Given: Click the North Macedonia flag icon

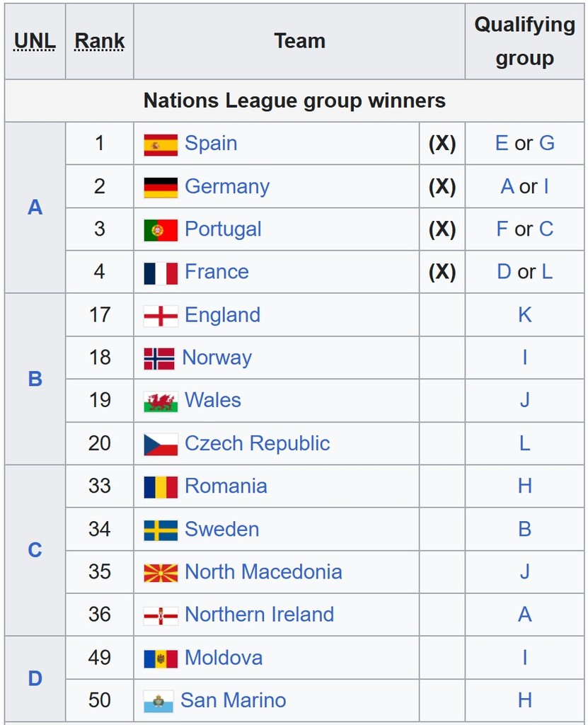Looking at the screenshot, I should click(161, 573).
